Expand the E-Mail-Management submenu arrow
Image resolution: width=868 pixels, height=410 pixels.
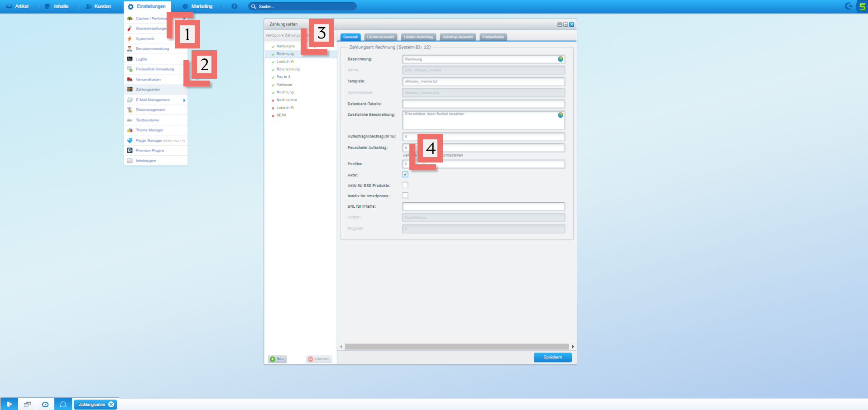[184, 100]
